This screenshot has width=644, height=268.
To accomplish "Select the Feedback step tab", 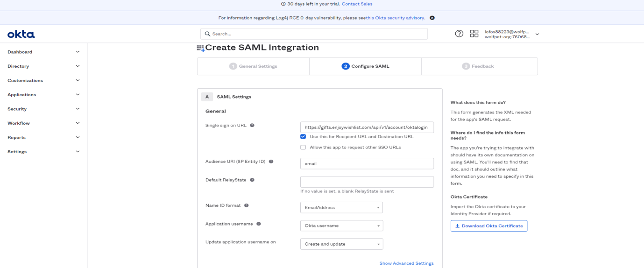I will [x=479, y=66].
